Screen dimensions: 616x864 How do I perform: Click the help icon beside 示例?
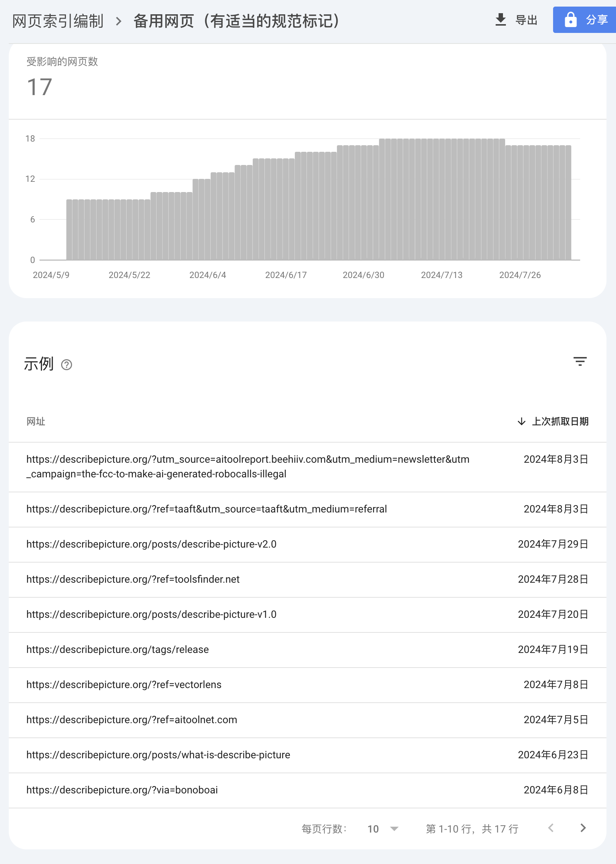pyautogui.click(x=67, y=364)
